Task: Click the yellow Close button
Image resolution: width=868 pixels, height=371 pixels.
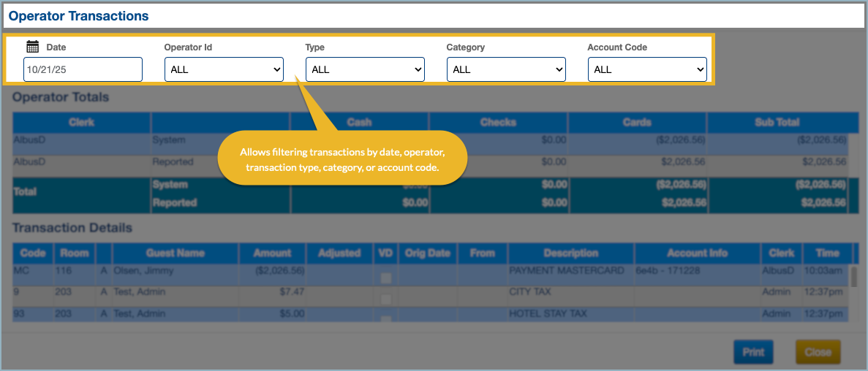Action: coord(818,351)
